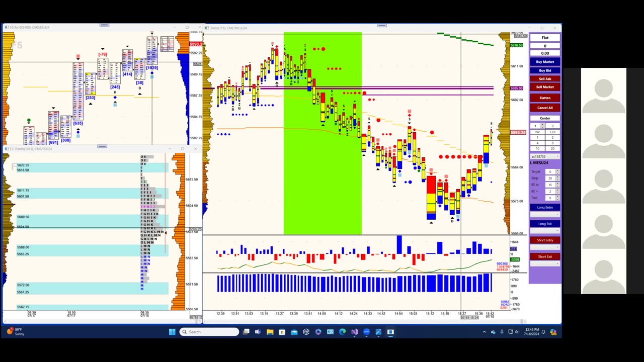644x362 pixels.
Task: Click the Long Entry button
Action: [545, 207]
